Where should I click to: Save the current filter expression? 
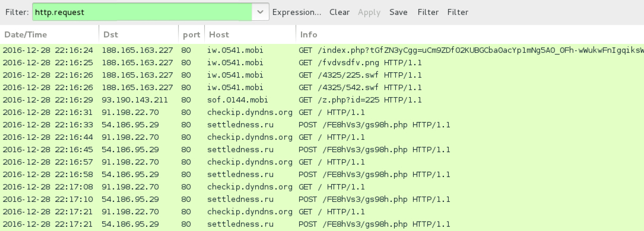pos(398,12)
